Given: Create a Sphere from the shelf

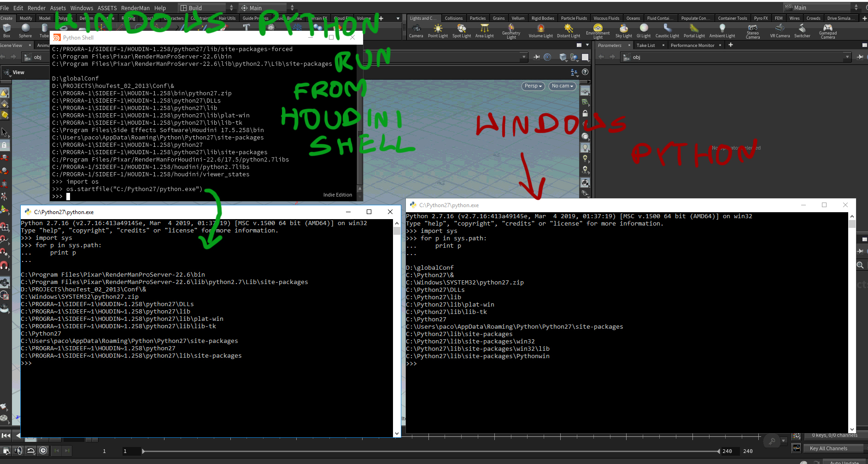Looking at the screenshot, I should [25, 31].
